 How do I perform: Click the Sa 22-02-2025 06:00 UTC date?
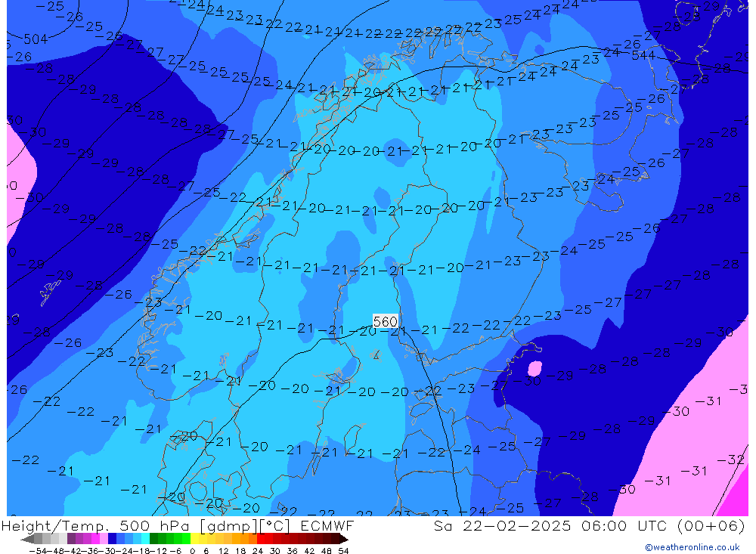552,525
